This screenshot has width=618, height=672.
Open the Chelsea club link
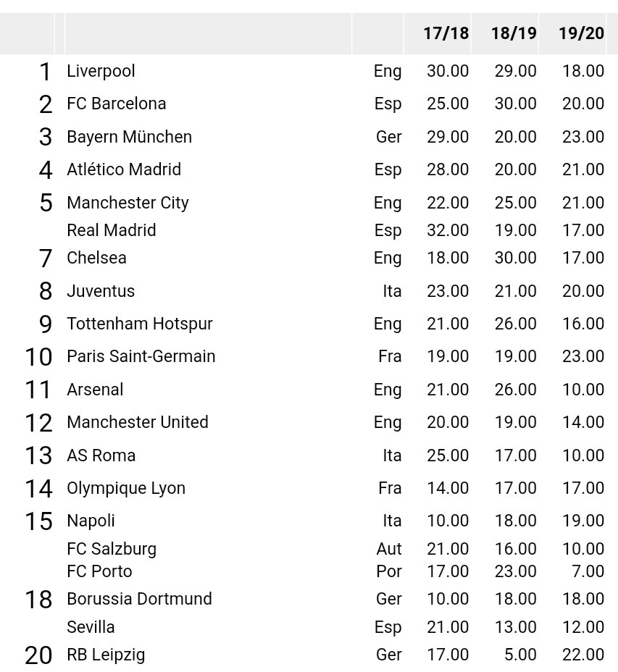pos(96,258)
